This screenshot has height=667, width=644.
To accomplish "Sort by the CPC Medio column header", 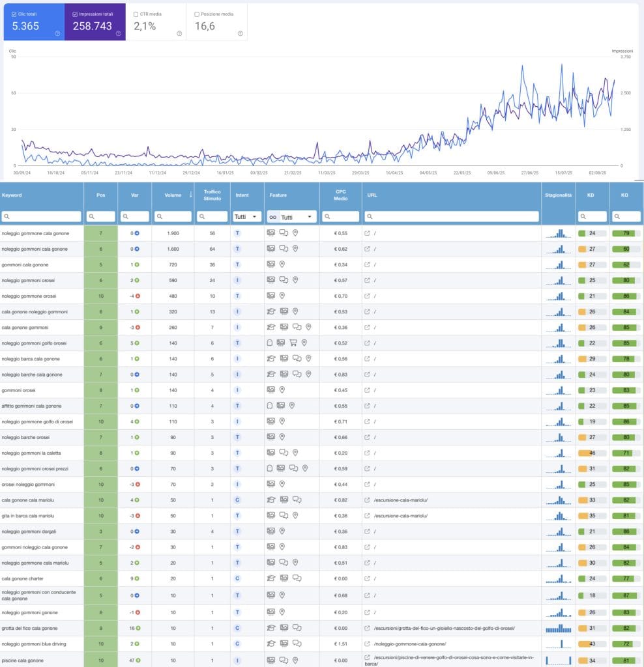I will click(x=340, y=195).
